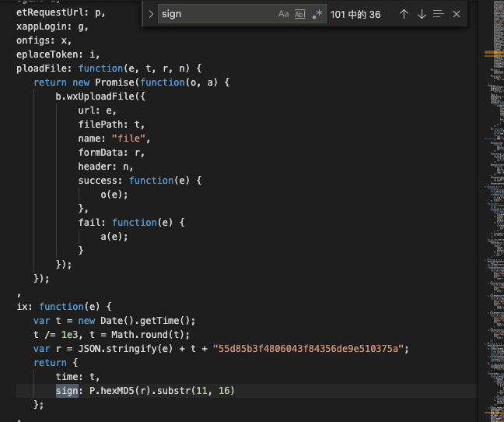The width and height of the screenshot is (504, 422).
Task: Toggle Match Whole Word option
Action: (300, 14)
